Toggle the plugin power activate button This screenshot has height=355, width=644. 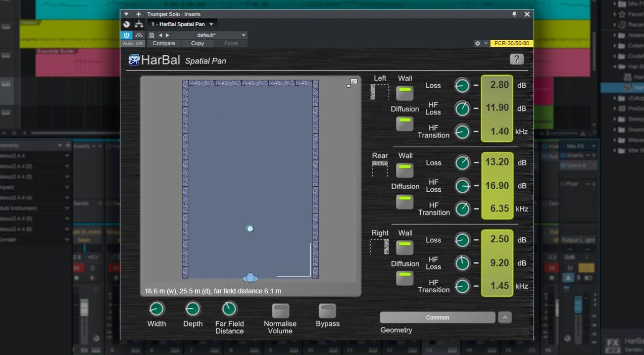tap(126, 35)
